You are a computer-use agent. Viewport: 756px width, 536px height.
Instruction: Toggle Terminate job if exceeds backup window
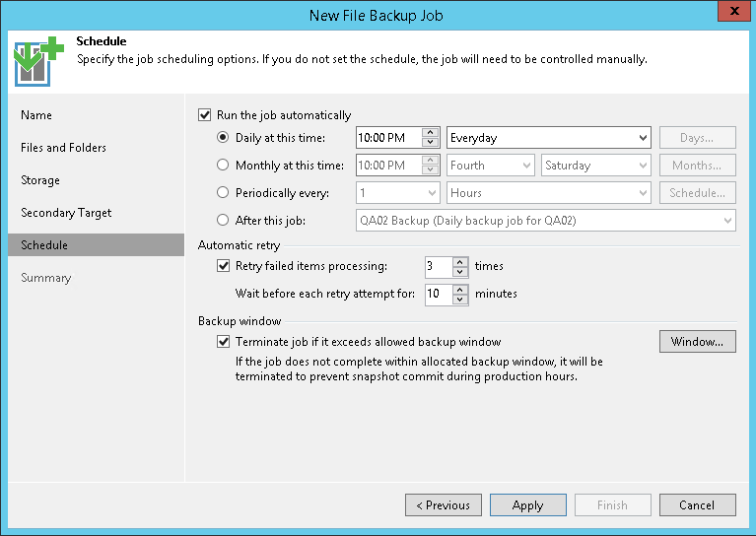[x=223, y=342]
